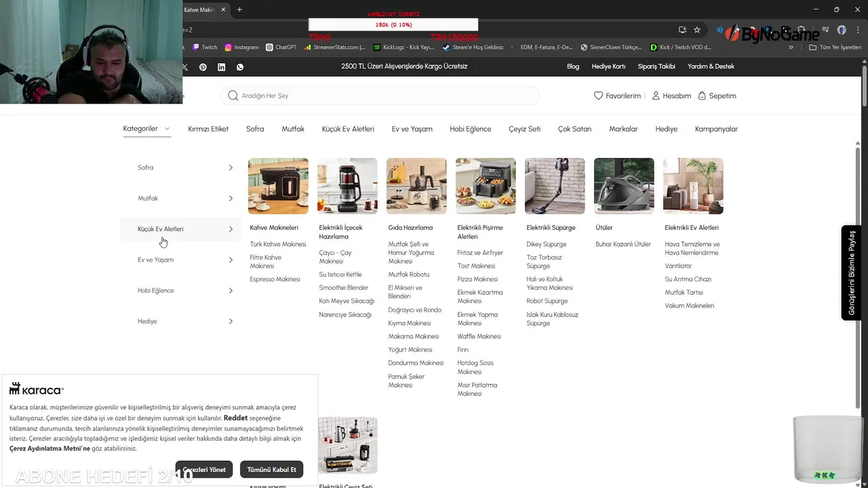Viewport: 868px width, 488px height.
Task: Open Kampanyalar menu
Action: click(x=716, y=129)
